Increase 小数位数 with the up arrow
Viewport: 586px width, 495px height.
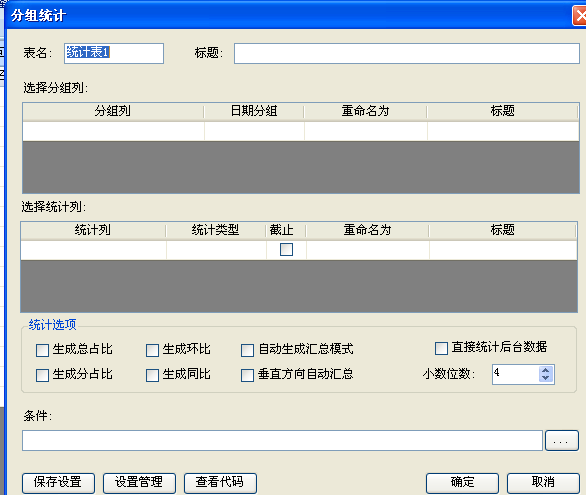[546, 370]
